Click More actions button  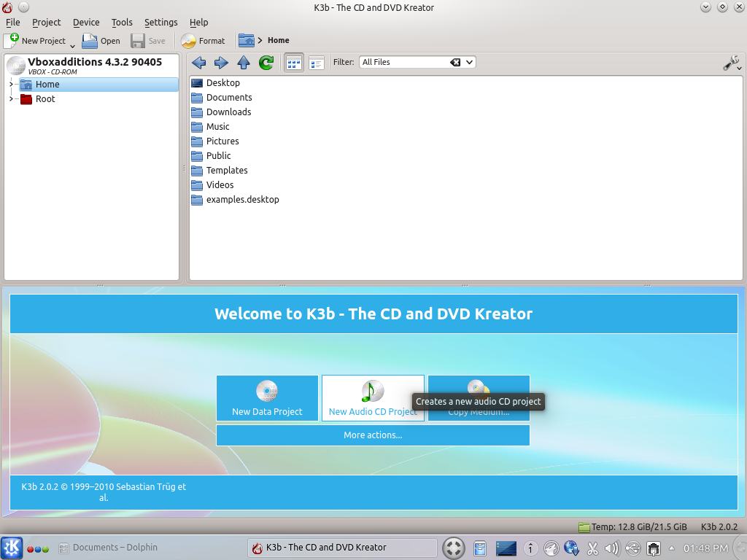click(x=373, y=435)
